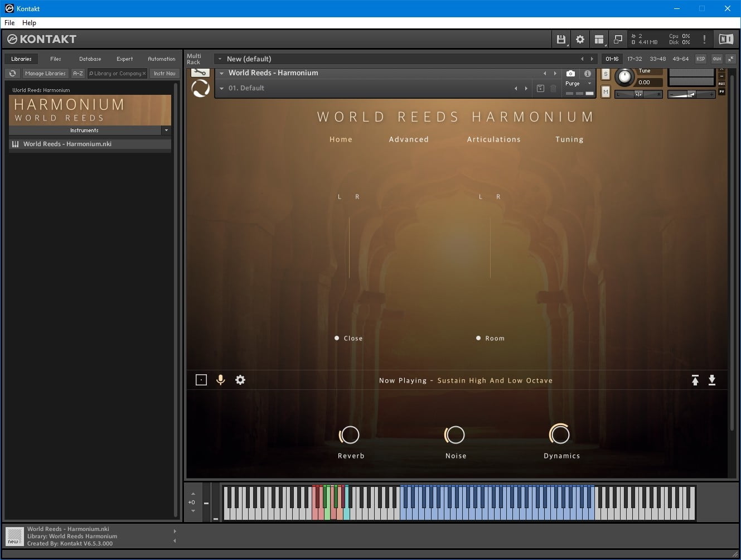Screen dimensions: 741x560
Task: Toggle the aux sends button in rack header
Action: point(717,59)
